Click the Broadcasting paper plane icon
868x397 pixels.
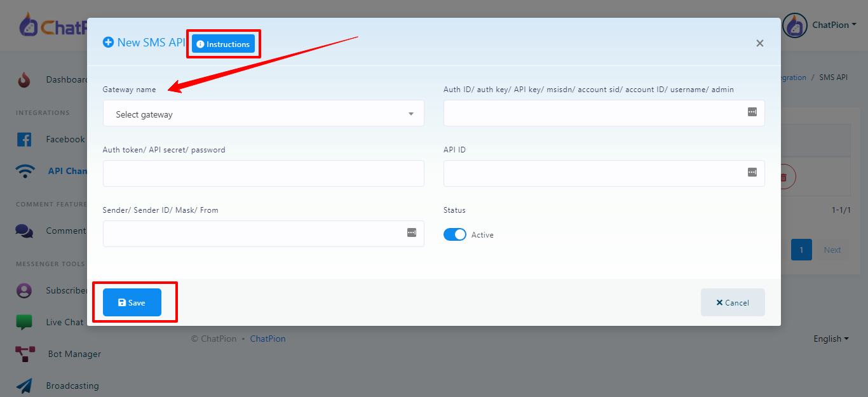coord(24,386)
